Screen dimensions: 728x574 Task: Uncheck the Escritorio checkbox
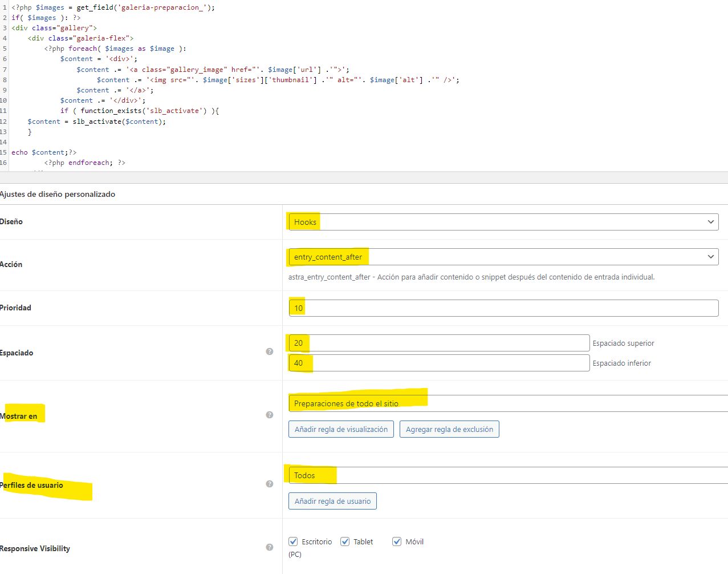click(x=294, y=541)
